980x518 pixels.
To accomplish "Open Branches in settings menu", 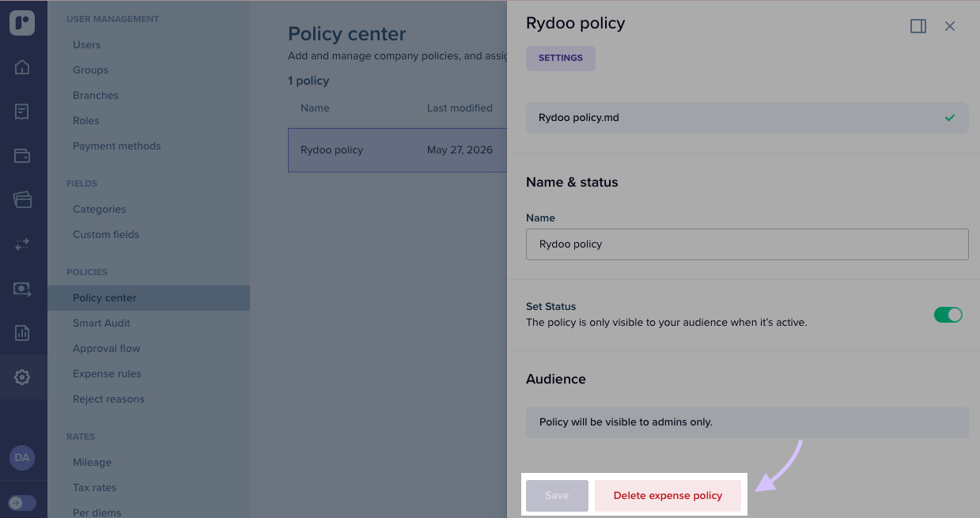I will (x=96, y=96).
